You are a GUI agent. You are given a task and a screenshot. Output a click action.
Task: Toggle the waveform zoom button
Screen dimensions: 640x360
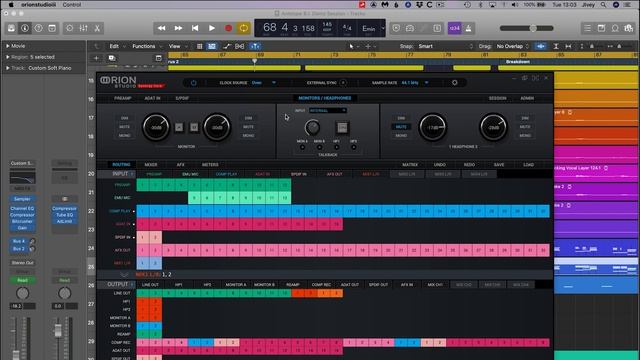pos(541,46)
